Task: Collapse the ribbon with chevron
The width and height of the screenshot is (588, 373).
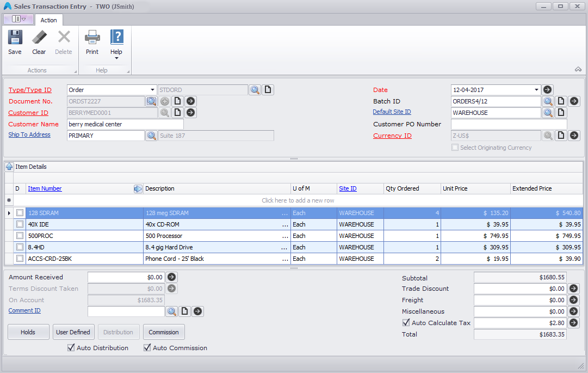Action: click(x=578, y=69)
